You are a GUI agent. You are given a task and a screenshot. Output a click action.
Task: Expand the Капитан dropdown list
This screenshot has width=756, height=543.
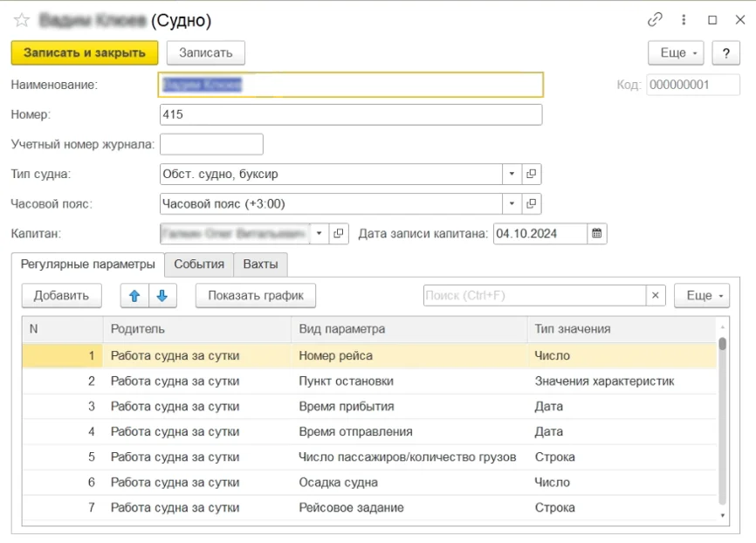[319, 233]
